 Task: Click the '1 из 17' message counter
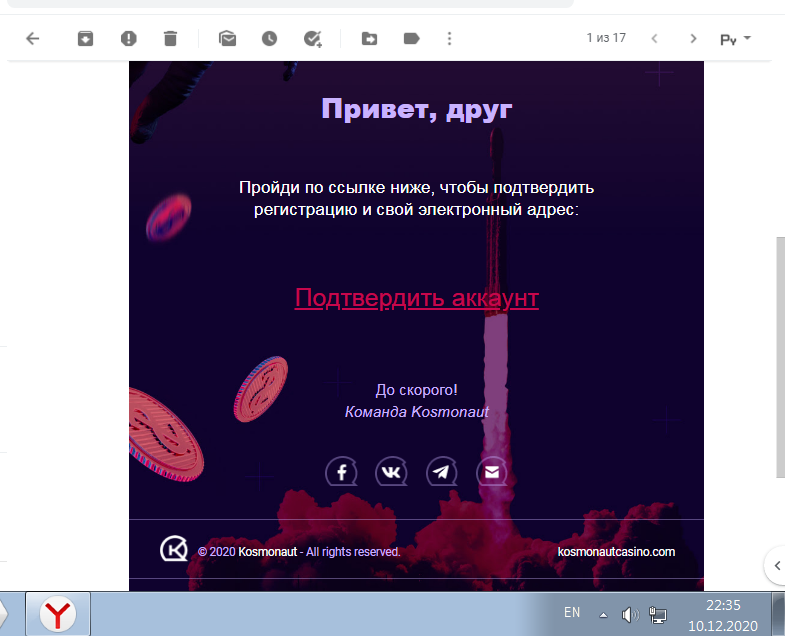tap(606, 38)
